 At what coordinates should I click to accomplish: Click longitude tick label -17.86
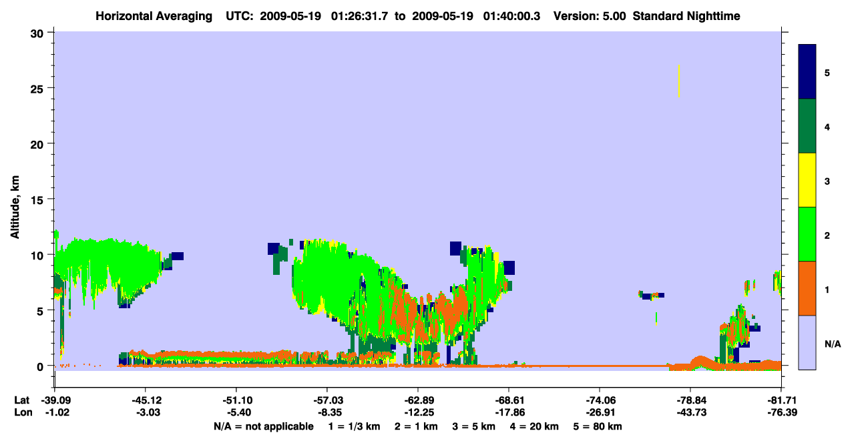point(509,412)
